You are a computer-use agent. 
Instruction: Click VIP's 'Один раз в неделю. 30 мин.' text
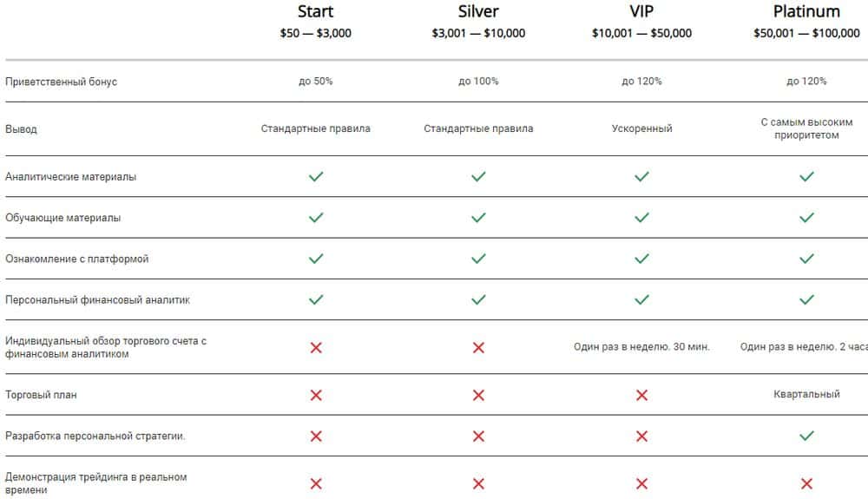(x=641, y=347)
